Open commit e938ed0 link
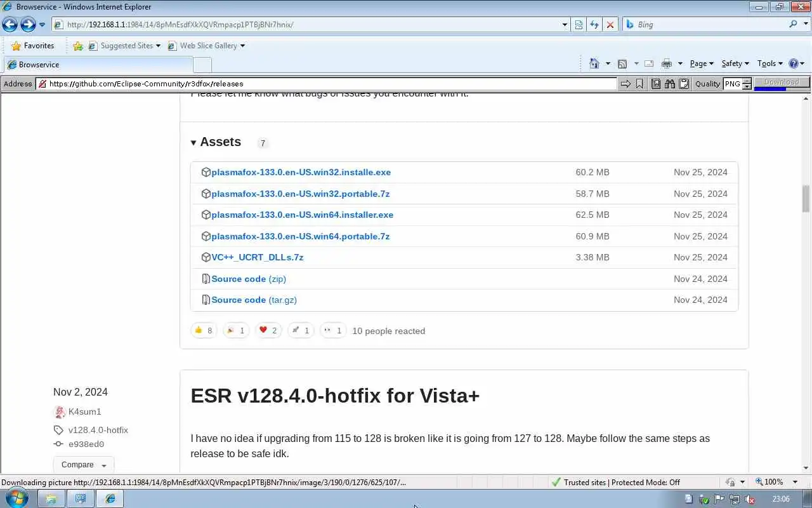This screenshot has width=812, height=508. (x=86, y=444)
